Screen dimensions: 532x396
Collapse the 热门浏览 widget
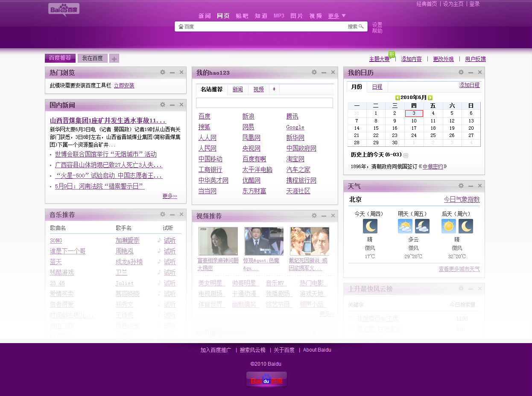(172, 73)
